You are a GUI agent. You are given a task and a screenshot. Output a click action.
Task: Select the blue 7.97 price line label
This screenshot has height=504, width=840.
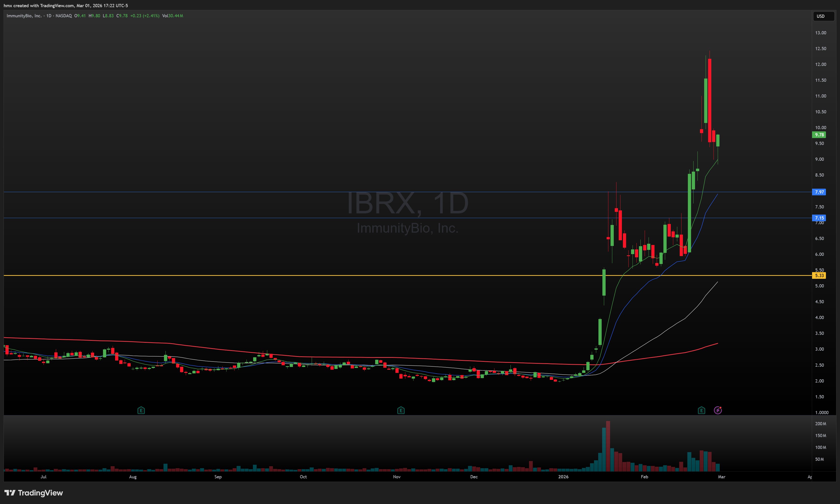pos(819,192)
